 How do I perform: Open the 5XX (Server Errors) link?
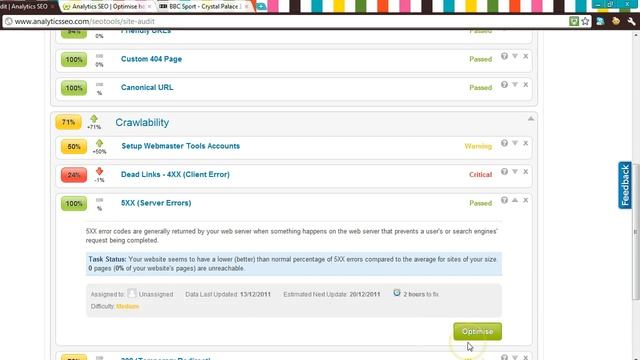click(156, 203)
